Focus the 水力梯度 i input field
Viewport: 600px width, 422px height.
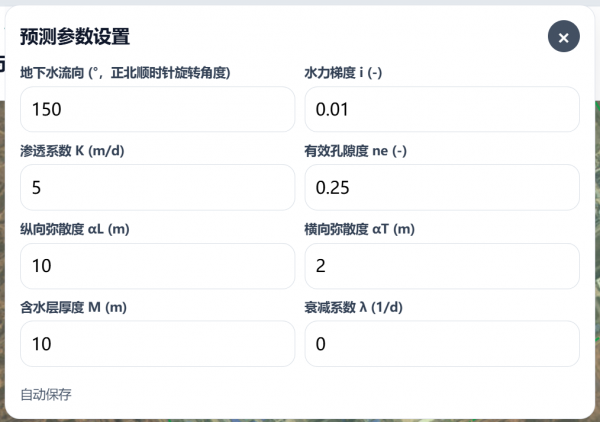pyautogui.click(x=442, y=109)
